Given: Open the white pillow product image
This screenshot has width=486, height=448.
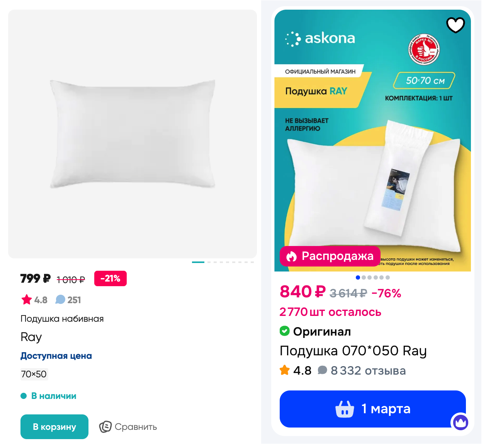Looking at the screenshot, I should click(133, 134).
